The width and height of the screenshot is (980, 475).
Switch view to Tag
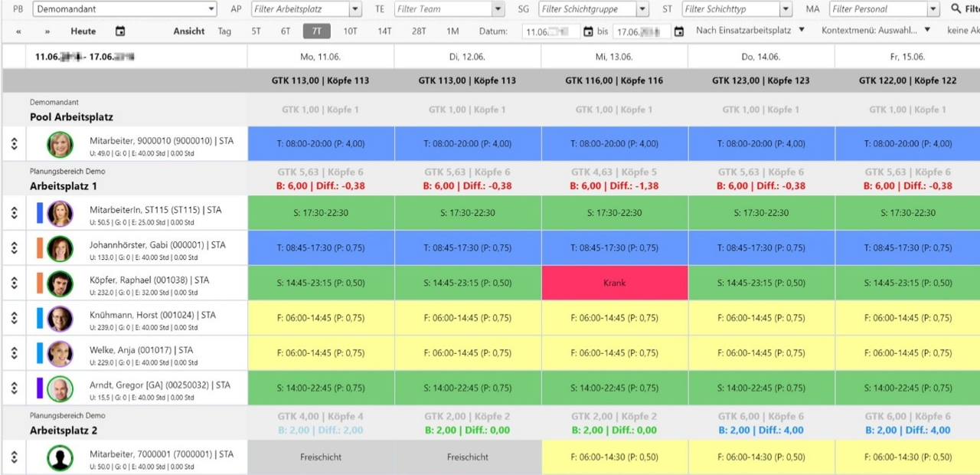(x=224, y=31)
